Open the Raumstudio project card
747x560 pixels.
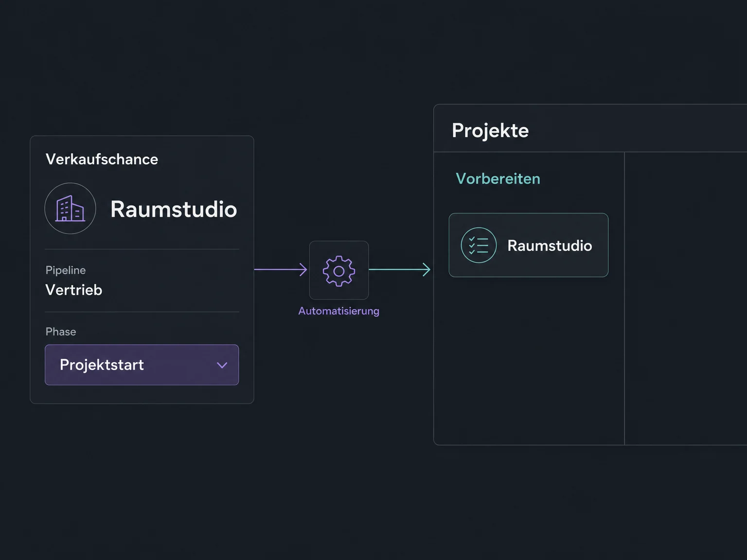pos(529,245)
